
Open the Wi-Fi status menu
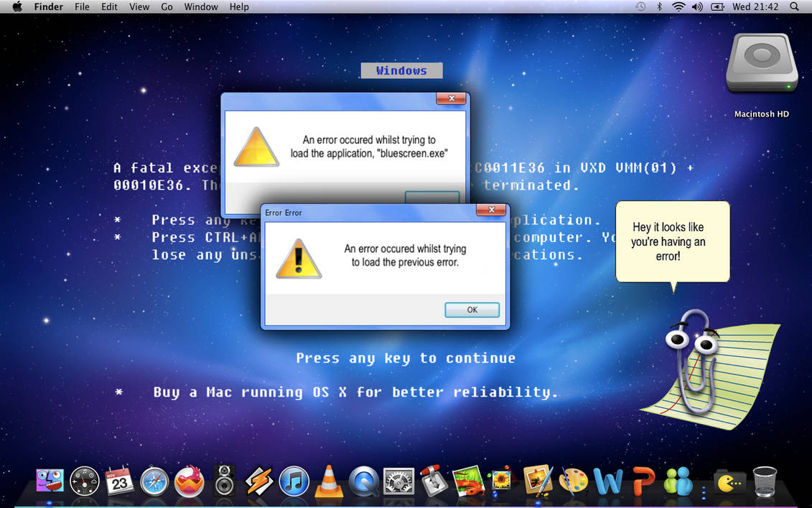pyautogui.click(x=678, y=6)
